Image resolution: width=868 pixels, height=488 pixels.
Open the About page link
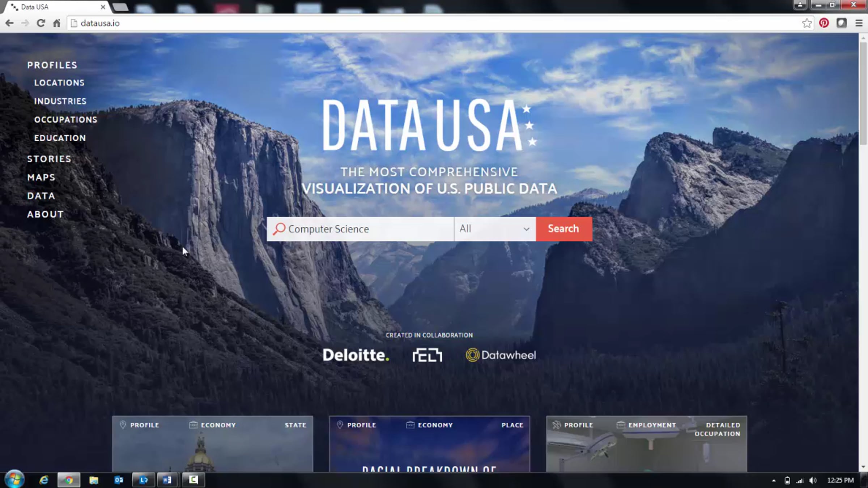point(46,214)
